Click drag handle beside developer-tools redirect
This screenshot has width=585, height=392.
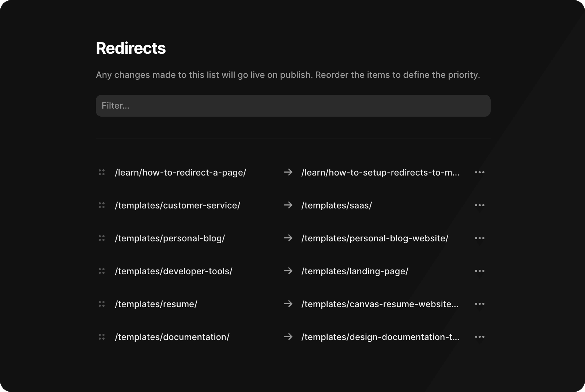(x=102, y=271)
